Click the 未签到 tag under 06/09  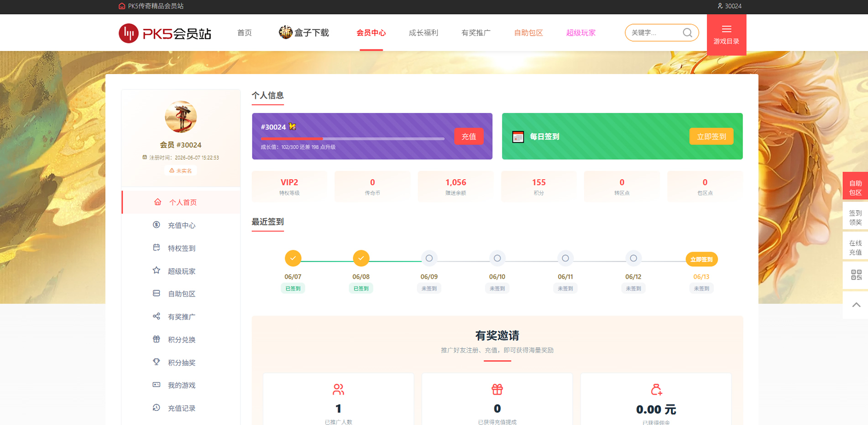coord(429,288)
